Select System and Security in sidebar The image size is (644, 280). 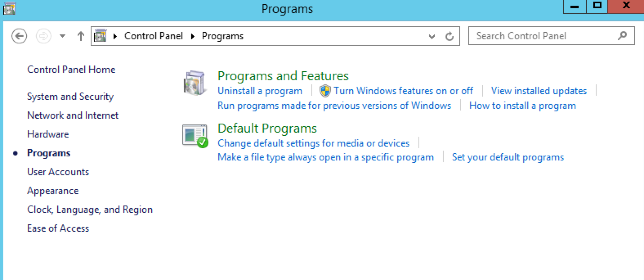pos(70,97)
